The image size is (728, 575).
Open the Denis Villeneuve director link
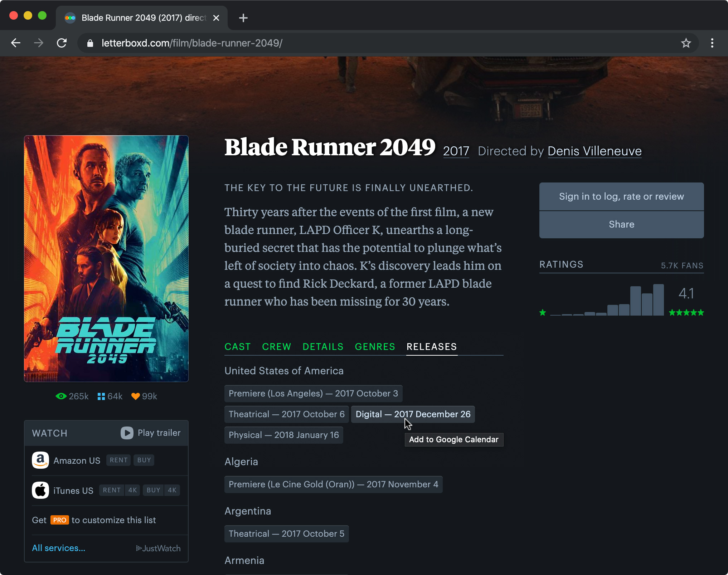[594, 151]
